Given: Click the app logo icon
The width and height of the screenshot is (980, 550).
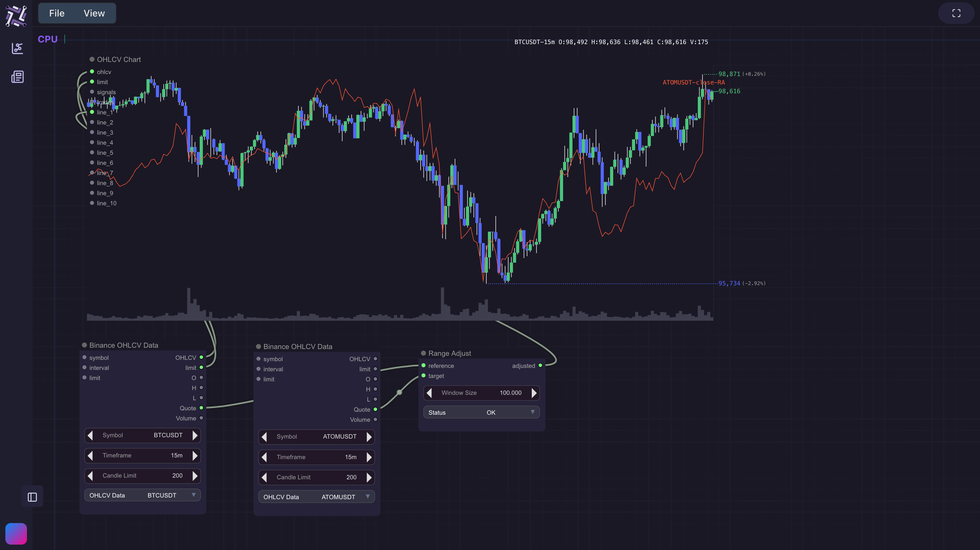Looking at the screenshot, I should [16, 15].
